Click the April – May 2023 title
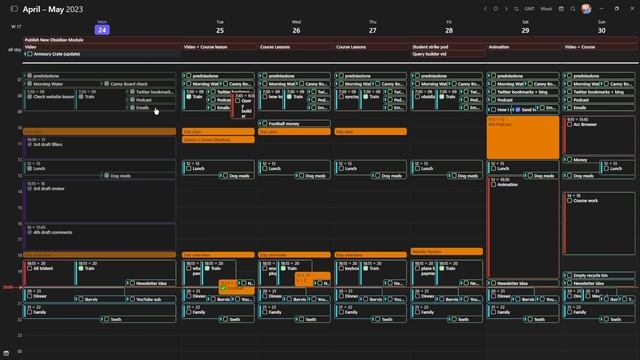 click(x=53, y=9)
